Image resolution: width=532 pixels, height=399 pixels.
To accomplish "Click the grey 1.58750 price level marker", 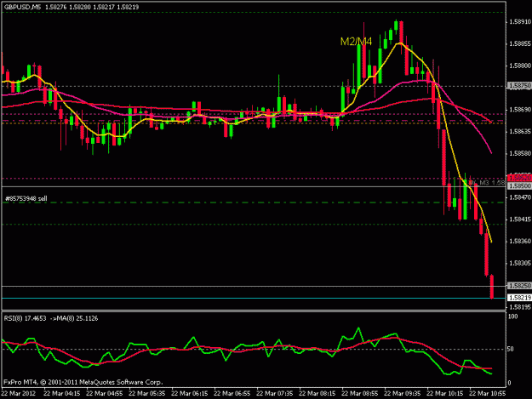I will click(519, 86).
